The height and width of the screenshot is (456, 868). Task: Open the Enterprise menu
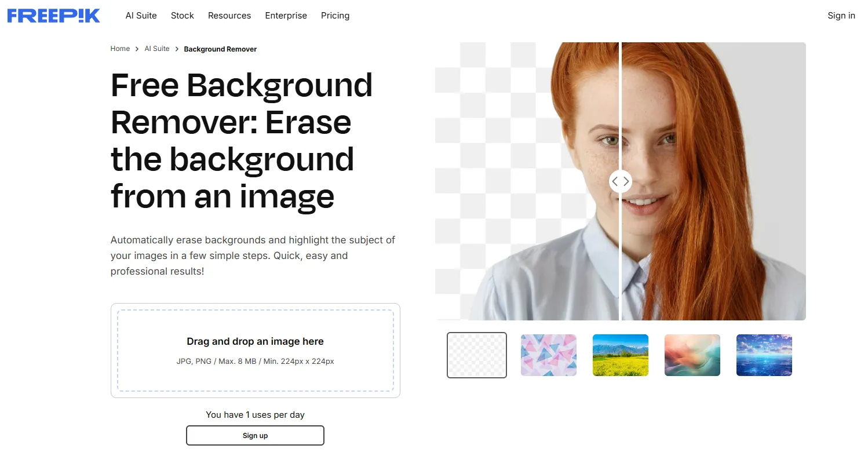click(286, 16)
